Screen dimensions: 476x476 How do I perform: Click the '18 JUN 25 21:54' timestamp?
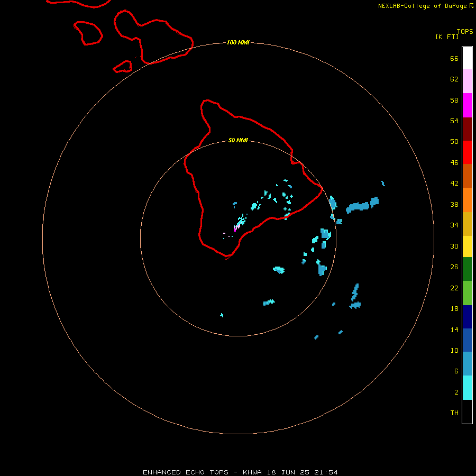(303, 472)
